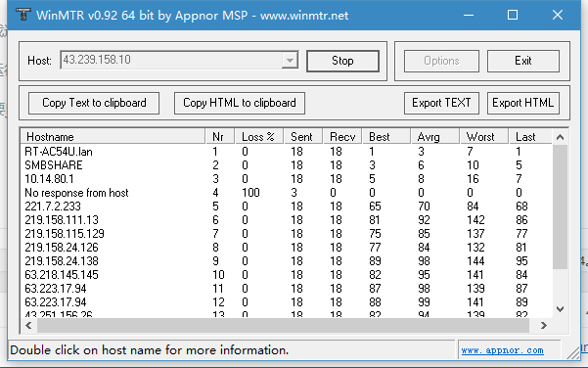Maximize the WinMTR window

click(x=513, y=15)
